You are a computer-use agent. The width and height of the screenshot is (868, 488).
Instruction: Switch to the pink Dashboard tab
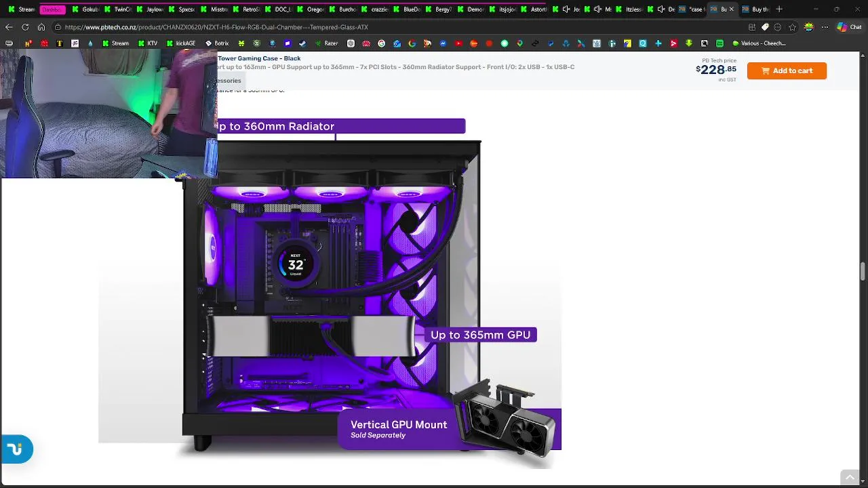[x=53, y=9]
